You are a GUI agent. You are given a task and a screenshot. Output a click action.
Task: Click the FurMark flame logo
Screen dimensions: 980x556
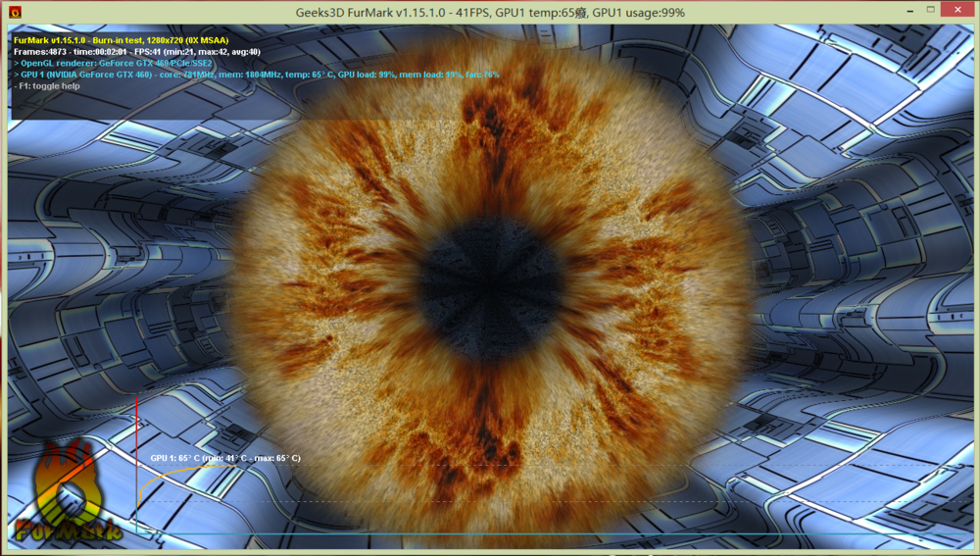(68, 489)
